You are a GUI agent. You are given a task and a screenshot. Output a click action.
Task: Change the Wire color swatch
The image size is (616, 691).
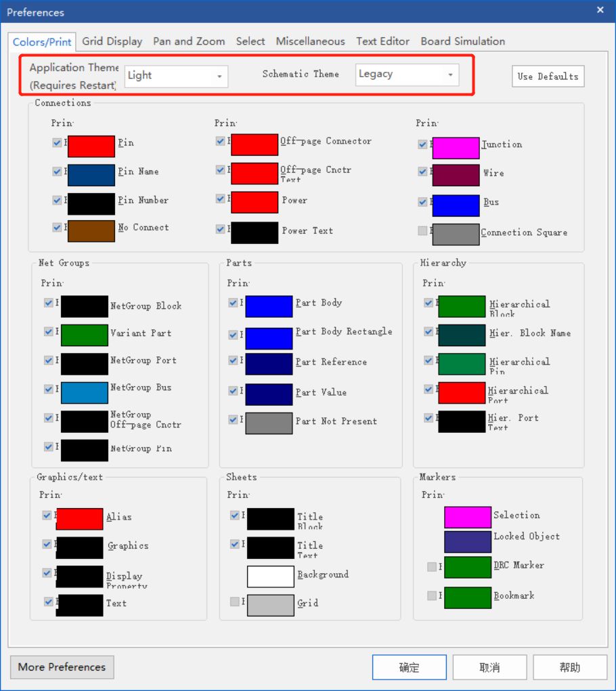tap(456, 175)
